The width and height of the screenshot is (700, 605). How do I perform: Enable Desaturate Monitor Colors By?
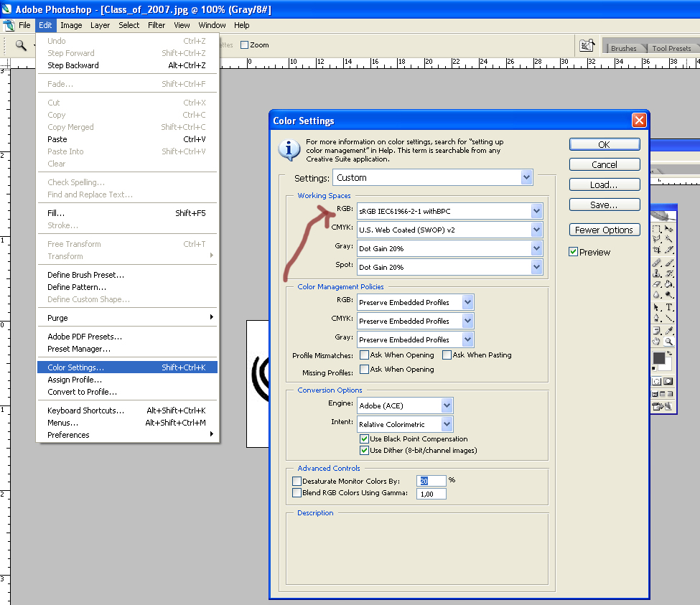297,482
